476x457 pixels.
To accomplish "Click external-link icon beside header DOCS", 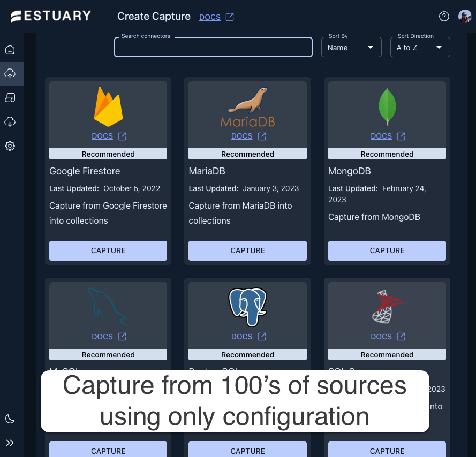I will click(230, 17).
